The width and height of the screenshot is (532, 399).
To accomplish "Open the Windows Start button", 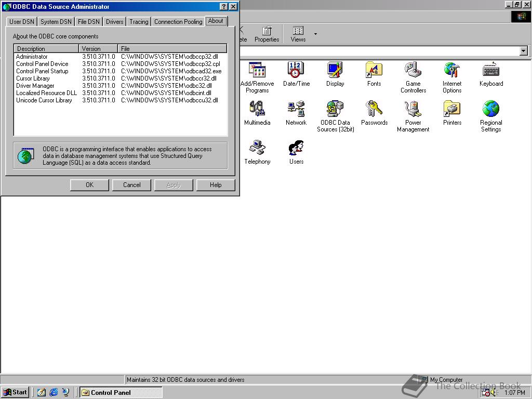I will [15, 392].
